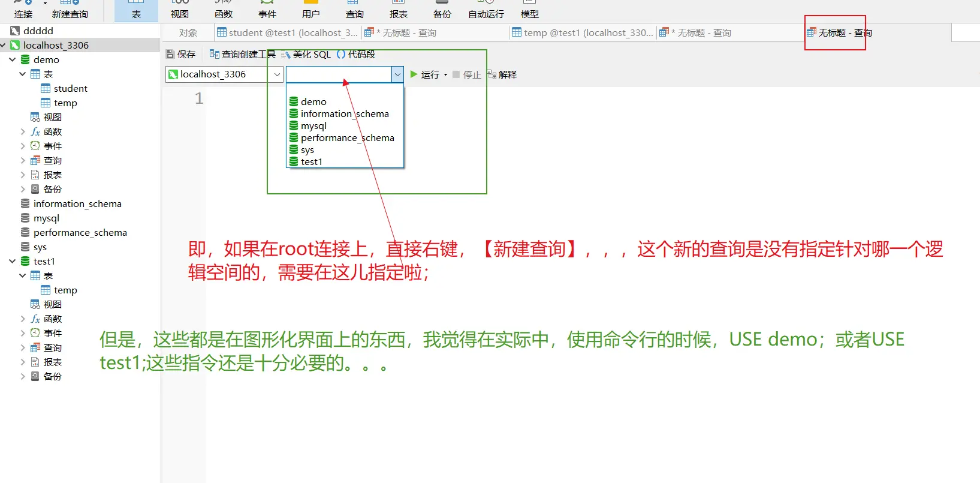Click the 解释 explain button
Image resolution: width=980 pixels, height=483 pixels.
[502, 74]
